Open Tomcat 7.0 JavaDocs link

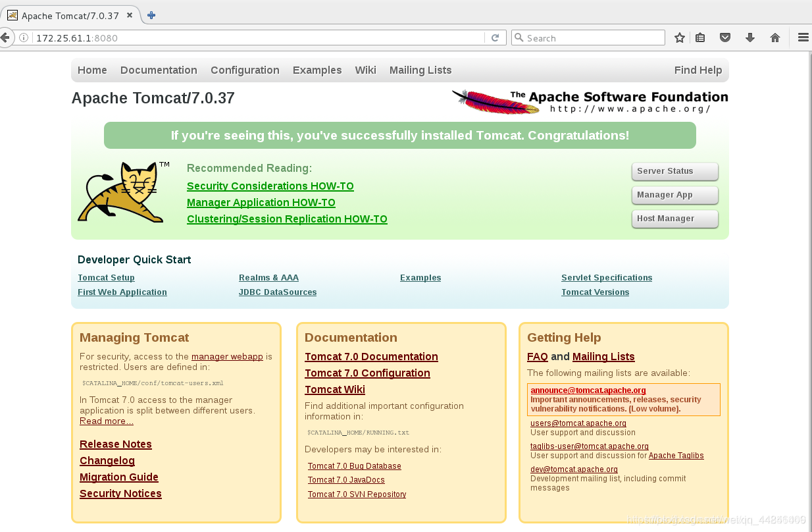point(346,480)
